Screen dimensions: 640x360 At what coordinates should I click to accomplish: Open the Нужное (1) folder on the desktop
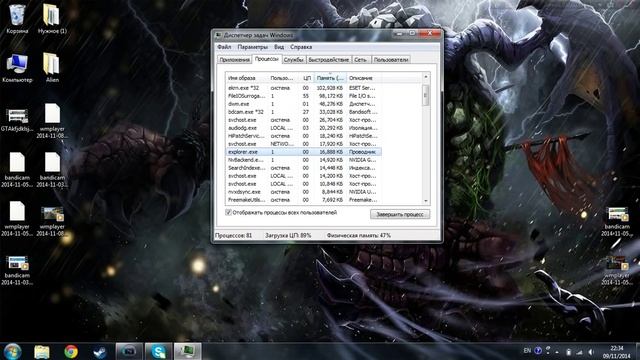tap(52, 18)
